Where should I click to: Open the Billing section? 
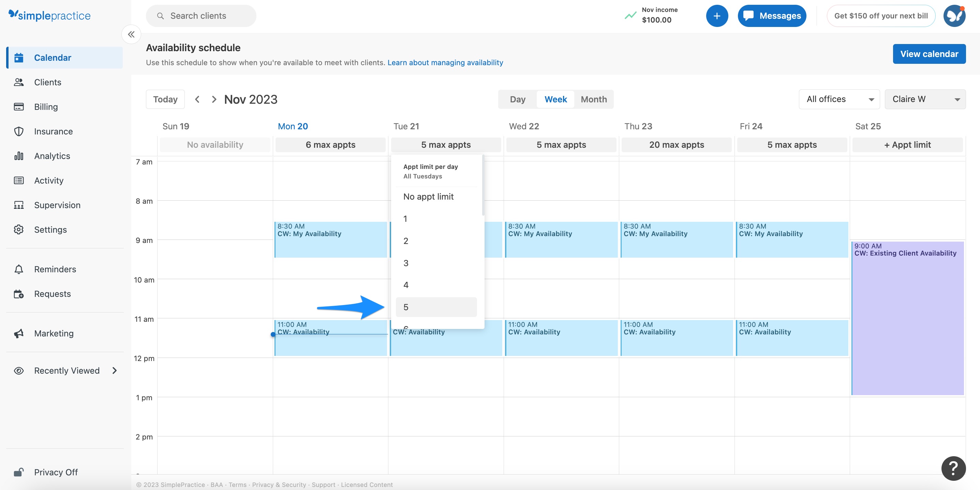coord(46,106)
